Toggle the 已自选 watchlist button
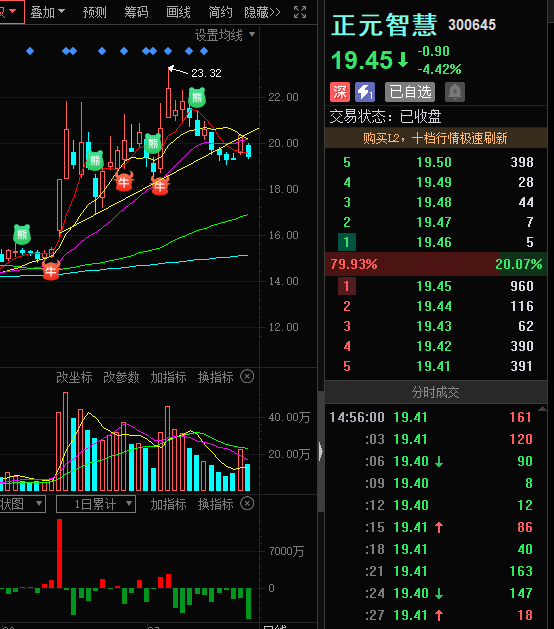The image size is (554, 629). tap(410, 92)
